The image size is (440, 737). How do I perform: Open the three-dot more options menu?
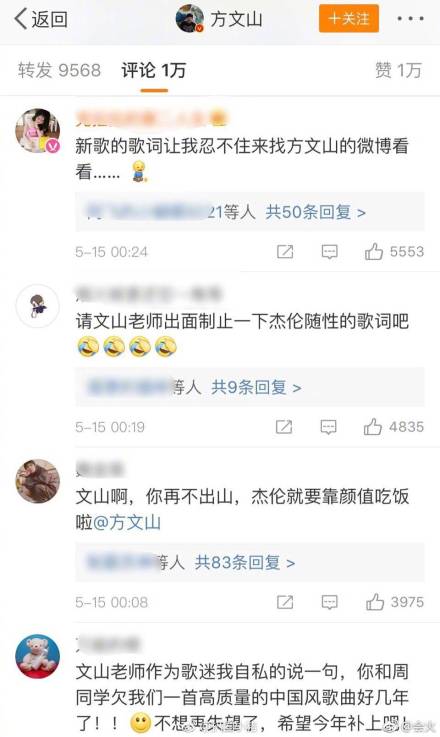tap(410, 19)
